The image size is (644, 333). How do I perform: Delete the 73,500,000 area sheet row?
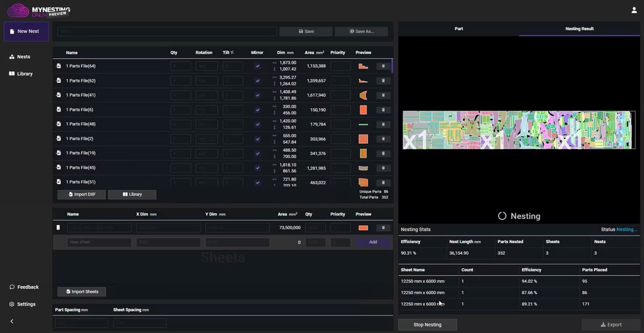383,227
